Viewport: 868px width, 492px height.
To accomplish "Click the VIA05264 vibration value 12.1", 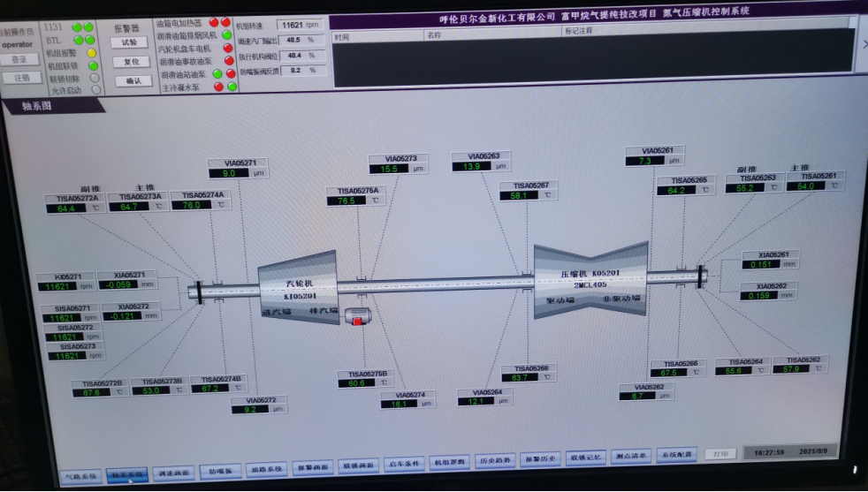I will click(x=476, y=401).
